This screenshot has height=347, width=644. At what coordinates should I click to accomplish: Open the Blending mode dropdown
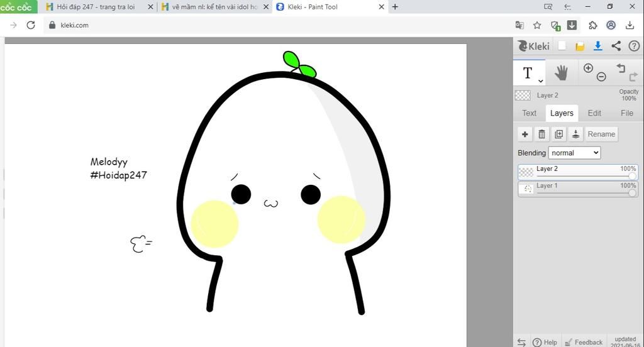point(574,153)
